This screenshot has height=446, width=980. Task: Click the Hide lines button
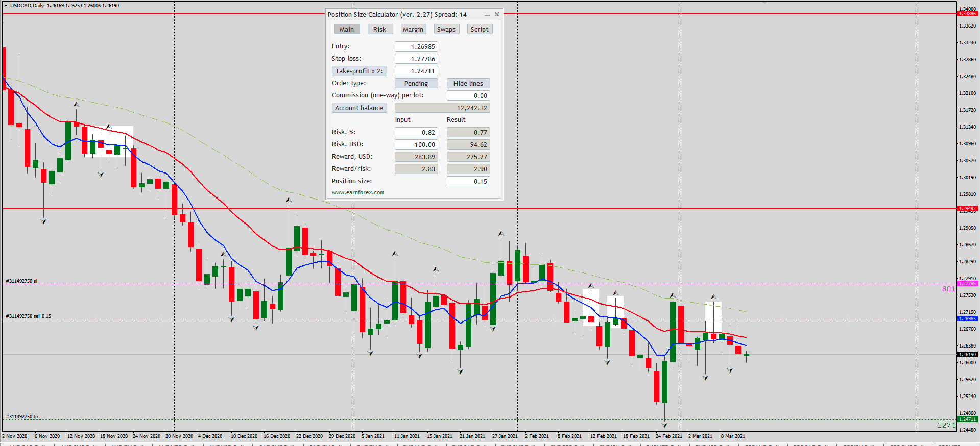(x=468, y=83)
